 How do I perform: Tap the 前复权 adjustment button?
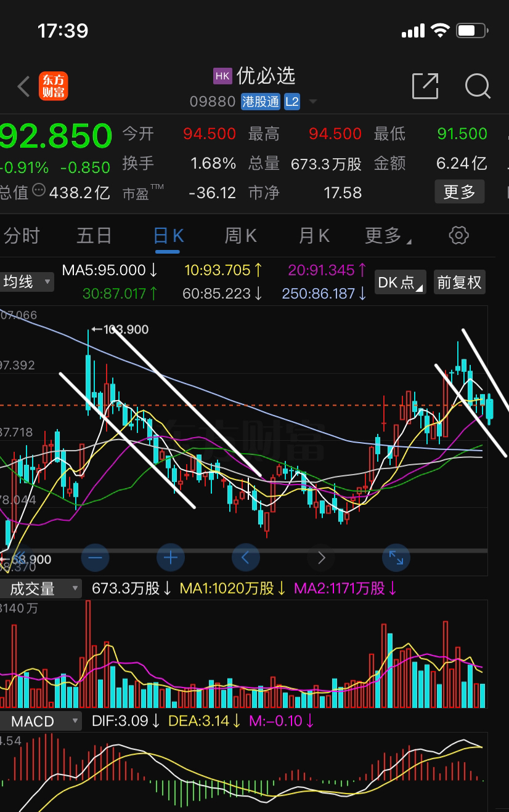tap(459, 282)
